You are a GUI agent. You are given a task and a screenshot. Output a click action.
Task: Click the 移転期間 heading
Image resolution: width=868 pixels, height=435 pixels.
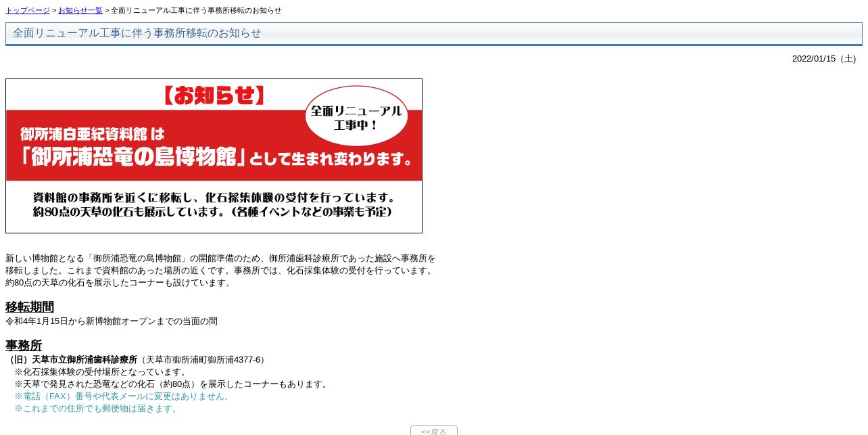tap(30, 307)
